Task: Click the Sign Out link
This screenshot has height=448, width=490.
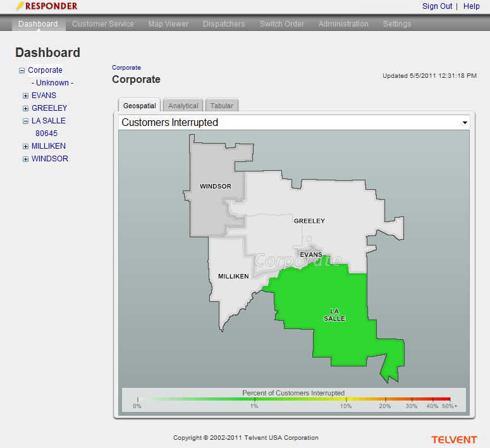Action: tap(437, 6)
